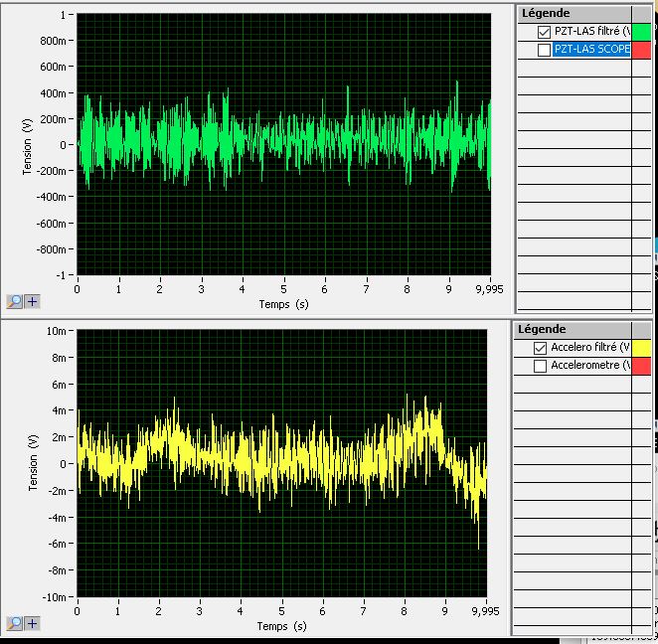658x644 pixels.
Task: Click the Temps (s) label under top graph
Action: tap(283, 304)
